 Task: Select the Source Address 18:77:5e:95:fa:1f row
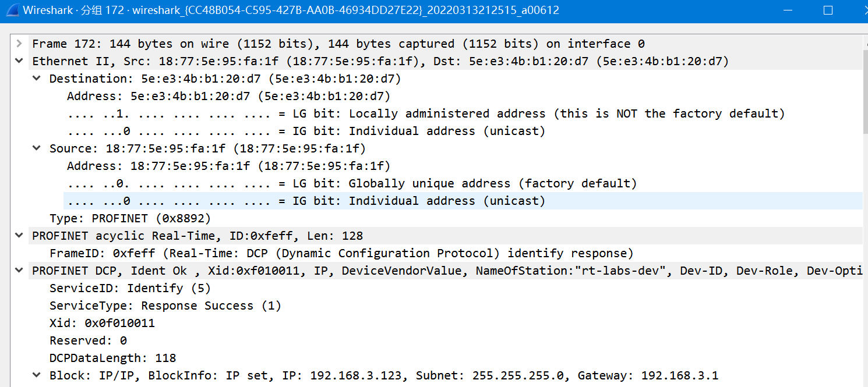tap(216, 165)
